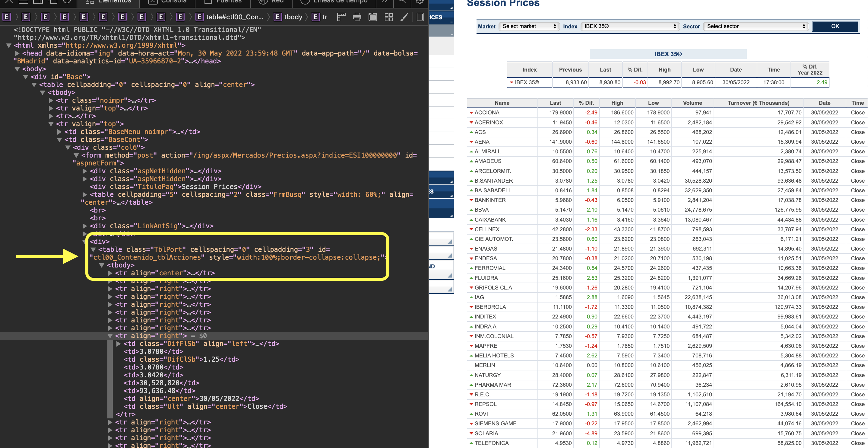Screen dimensions: 868x448
Task: Click the paint brush paint-flashing icon
Action: [404, 17]
